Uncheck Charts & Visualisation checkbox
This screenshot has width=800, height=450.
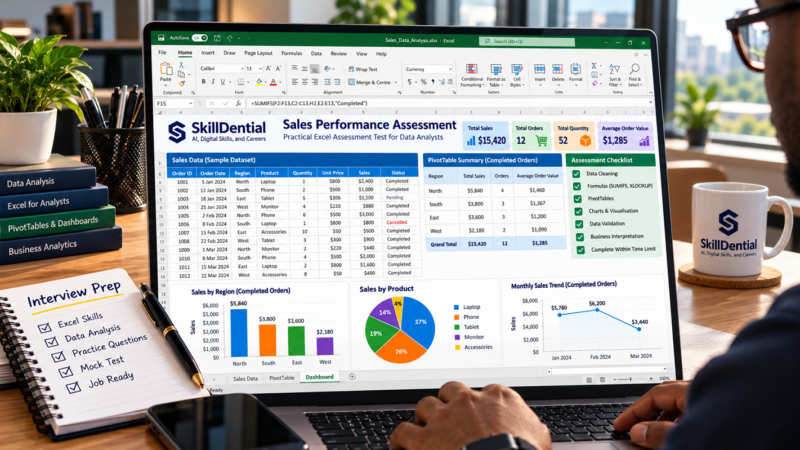[578, 211]
